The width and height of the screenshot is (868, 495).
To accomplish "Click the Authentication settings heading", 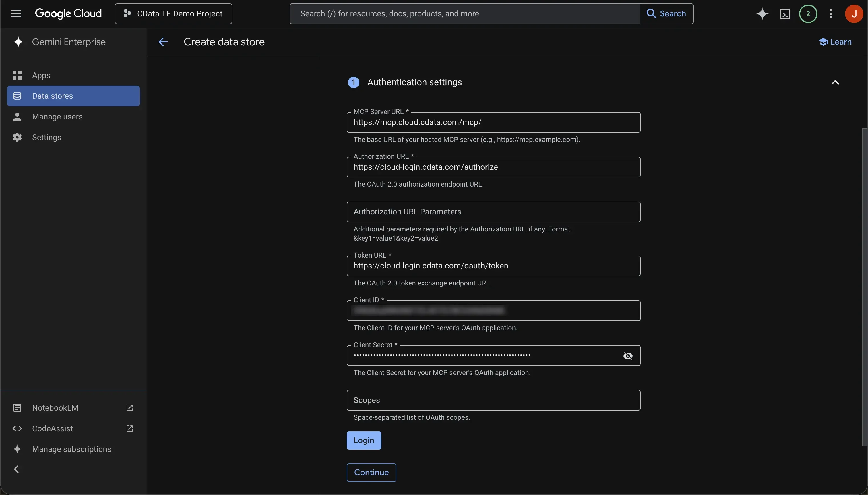I will tap(414, 82).
